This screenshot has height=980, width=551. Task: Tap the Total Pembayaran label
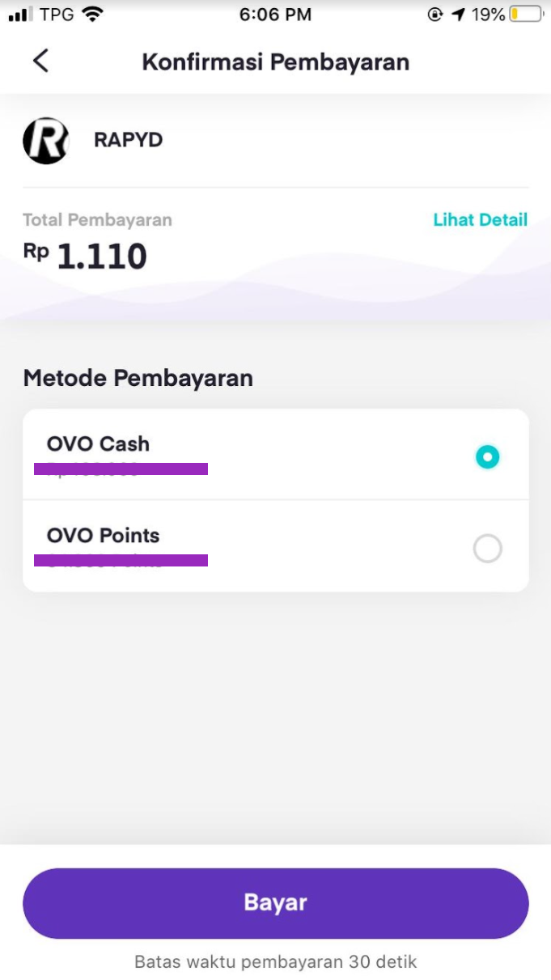pyautogui.click(x=97, y=220)
